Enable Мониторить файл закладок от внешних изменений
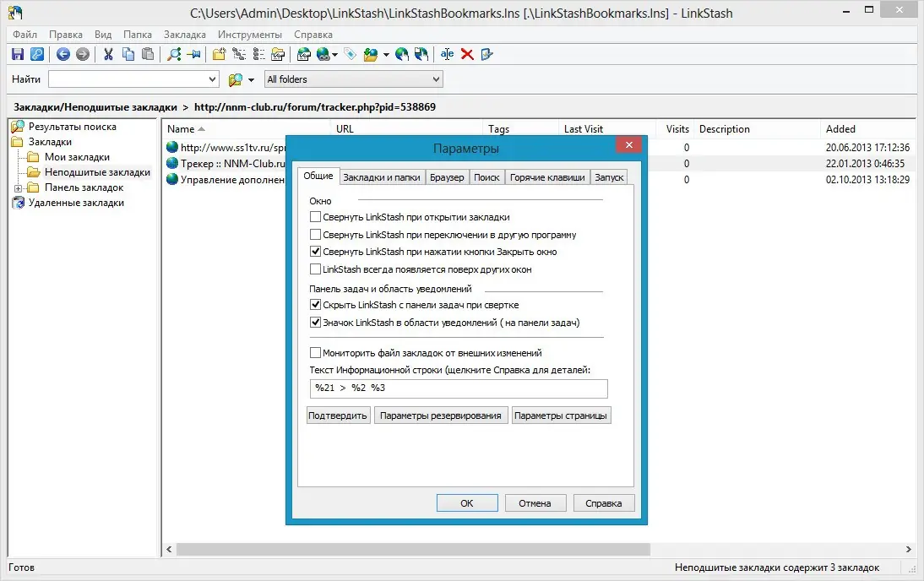Screen dimensions: 924x581 click(x=315, y=353)
